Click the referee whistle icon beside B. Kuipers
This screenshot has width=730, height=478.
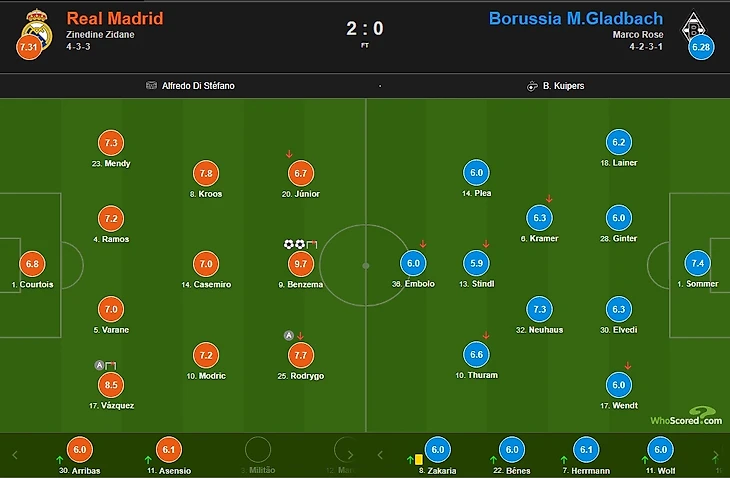pos(532,86)
